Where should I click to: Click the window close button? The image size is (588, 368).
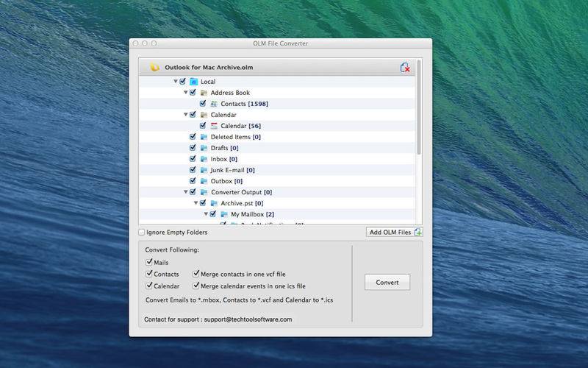[136, 43]
